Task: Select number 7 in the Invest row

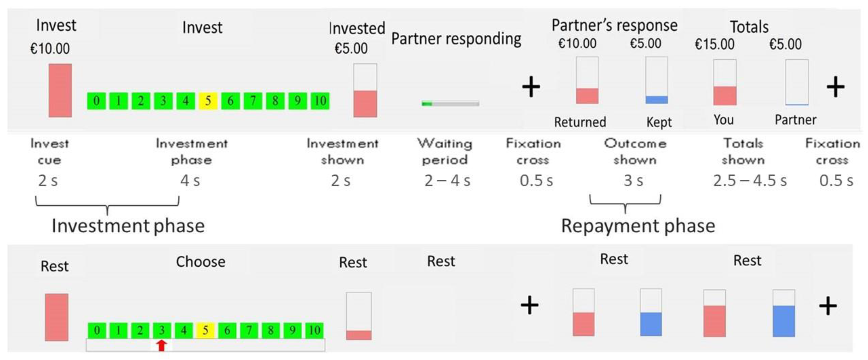Action: (253, 101)
